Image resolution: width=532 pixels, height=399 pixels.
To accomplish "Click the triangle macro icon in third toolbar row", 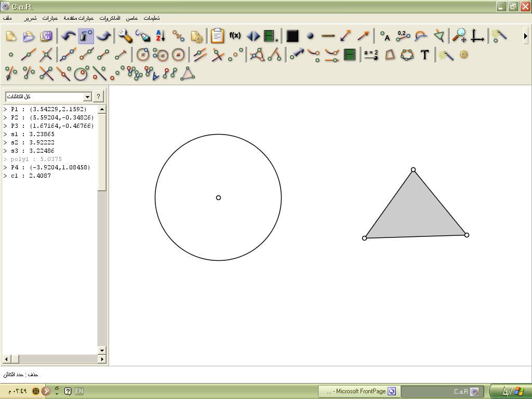I will tap(188, 73).
